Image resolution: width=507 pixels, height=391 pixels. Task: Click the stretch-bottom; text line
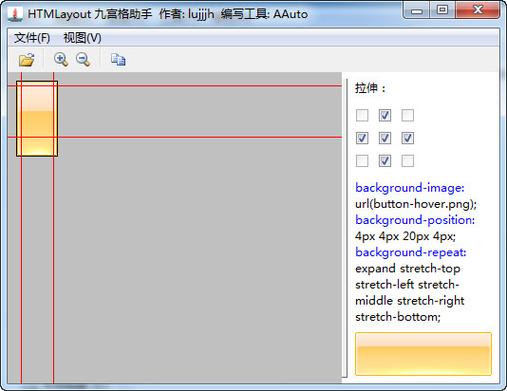(x=398, y=317)
